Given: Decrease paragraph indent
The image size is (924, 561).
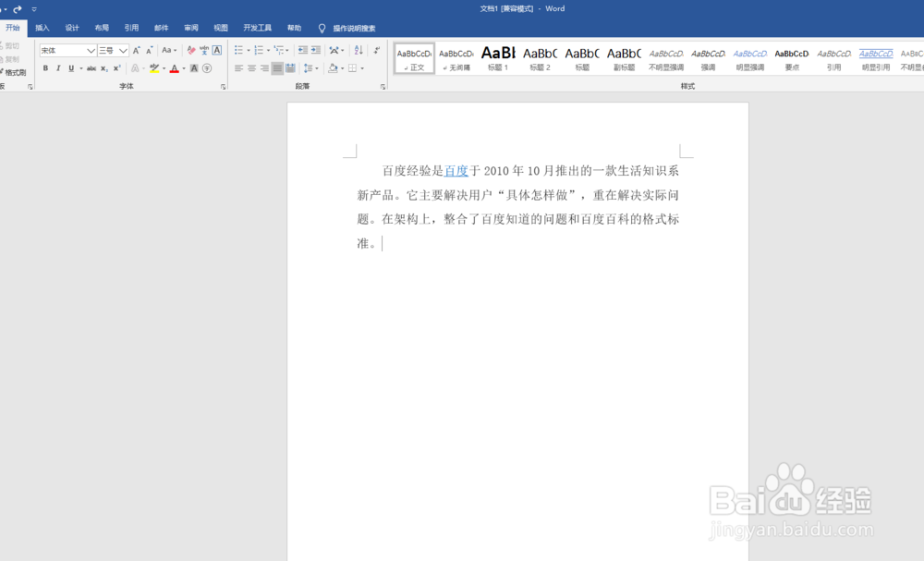Looking at the screenshot, I should point(303,51).
